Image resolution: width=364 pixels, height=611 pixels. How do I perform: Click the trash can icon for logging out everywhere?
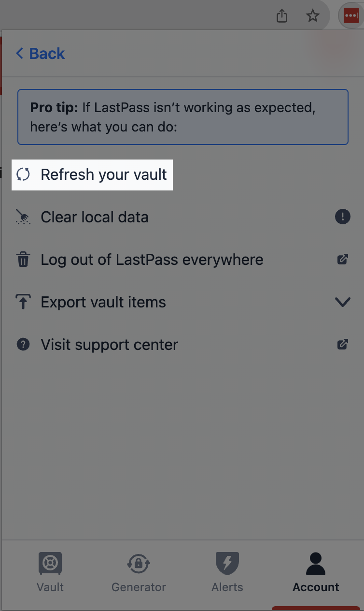pyautogui.click(x=23, y=260)
